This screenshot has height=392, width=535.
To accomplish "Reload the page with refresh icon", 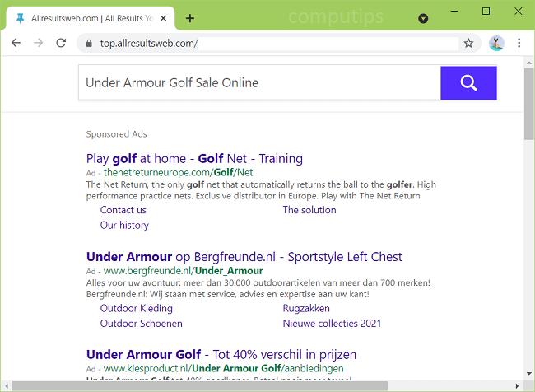I will 61,43.
